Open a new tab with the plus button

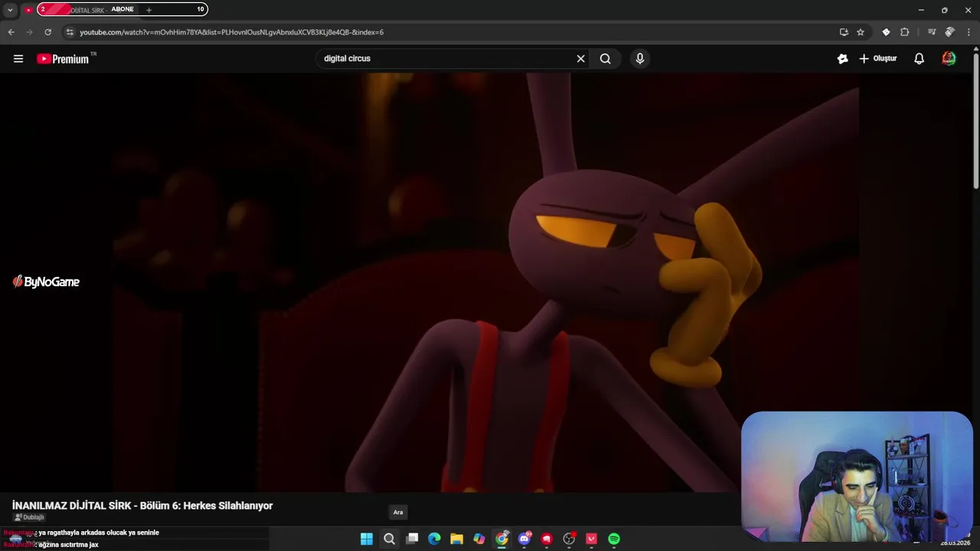[149, 10]
